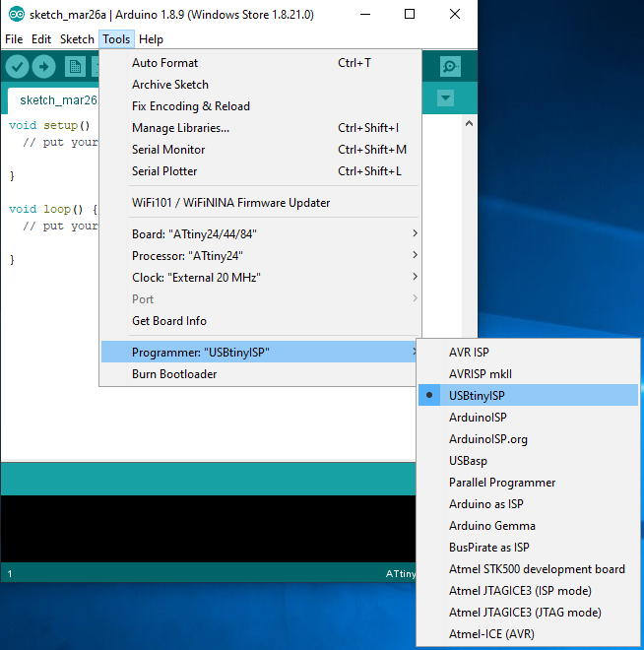Minimize the Arduino window

(x=365, y=15)
